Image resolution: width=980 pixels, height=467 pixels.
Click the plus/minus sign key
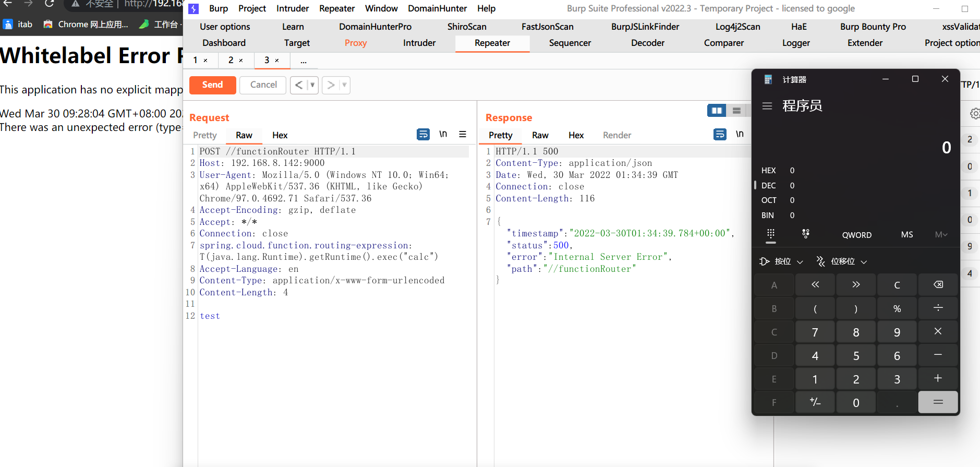815,402
